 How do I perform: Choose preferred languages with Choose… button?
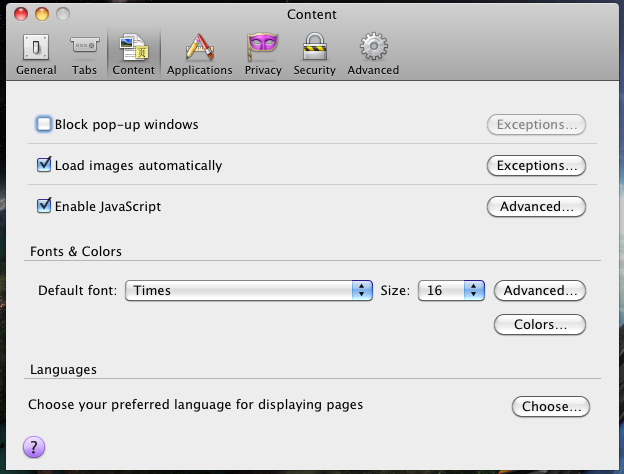pyautogui.click(x=550, y=407)
